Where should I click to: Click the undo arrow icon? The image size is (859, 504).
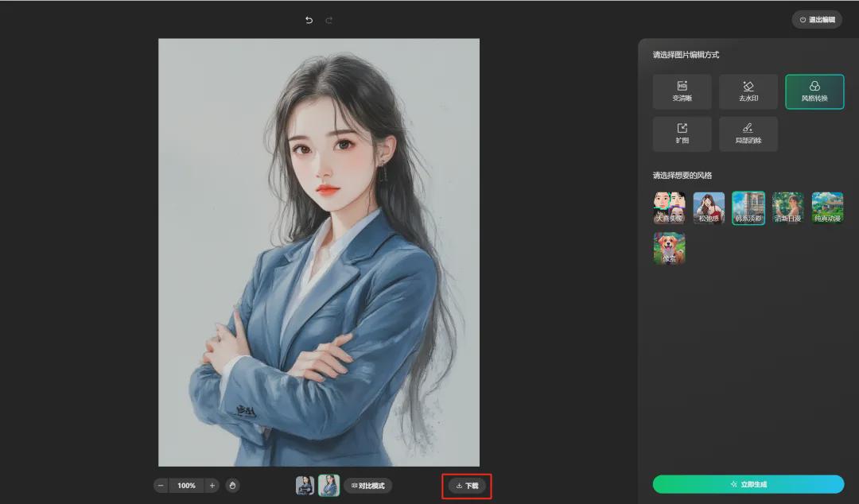click(x=309, y=20)
